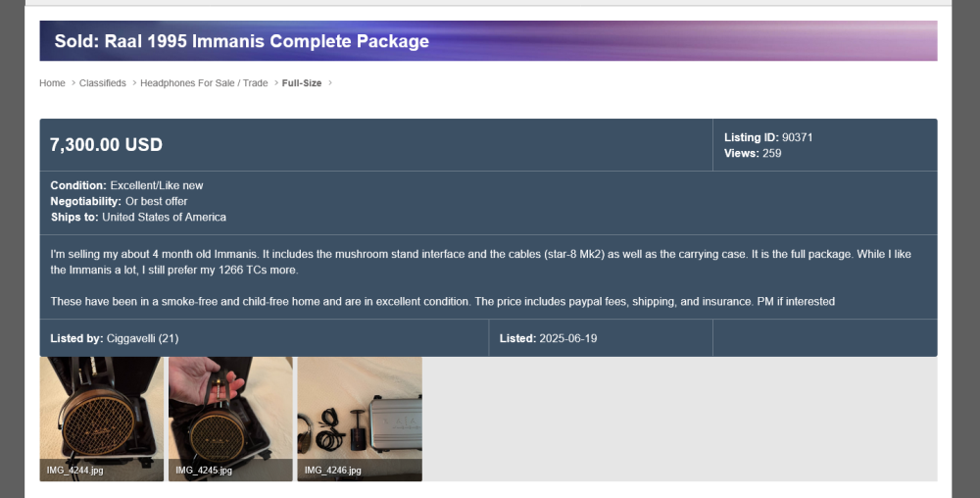Viewport: 980px width, 498px height.
Task: Go to the Home breadcrumb
Action: [52, 83]
